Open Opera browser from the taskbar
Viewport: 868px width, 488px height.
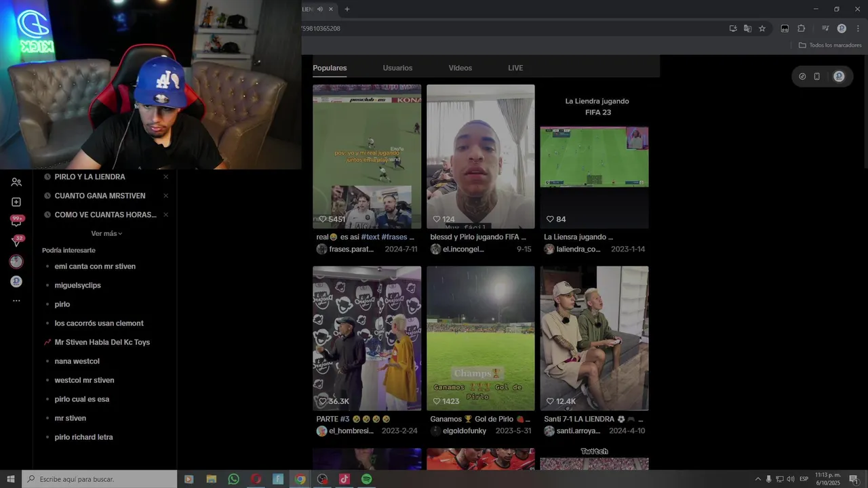(256, 479)
